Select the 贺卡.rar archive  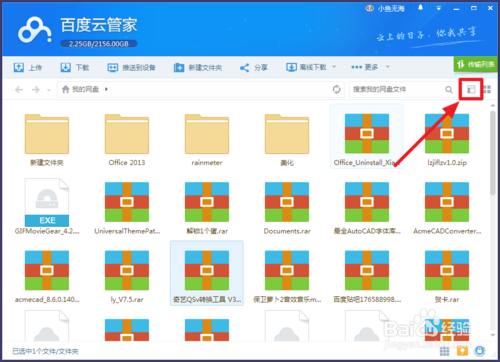(447, 276)
